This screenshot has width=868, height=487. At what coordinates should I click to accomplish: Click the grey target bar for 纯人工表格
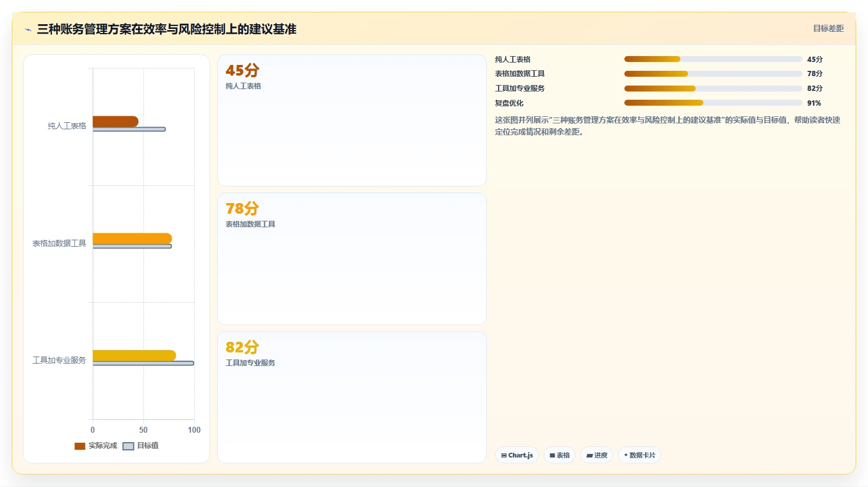click(x=129, y=129)
